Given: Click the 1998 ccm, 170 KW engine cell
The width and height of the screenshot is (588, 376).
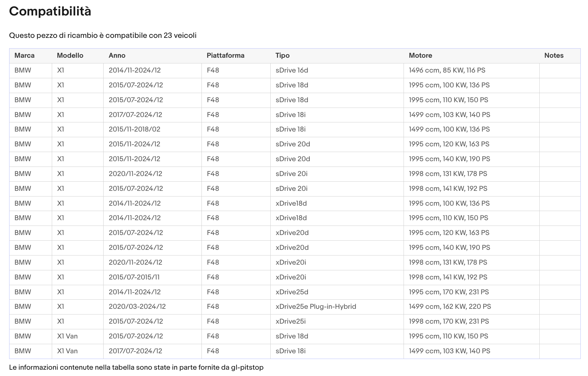Looking at the screenshot, I should coord(471,321).
